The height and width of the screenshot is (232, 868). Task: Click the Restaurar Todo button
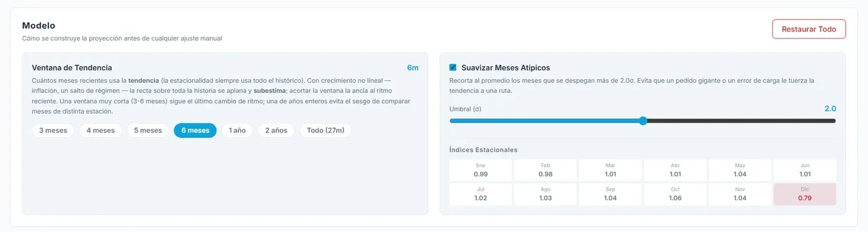pos(808,29)
